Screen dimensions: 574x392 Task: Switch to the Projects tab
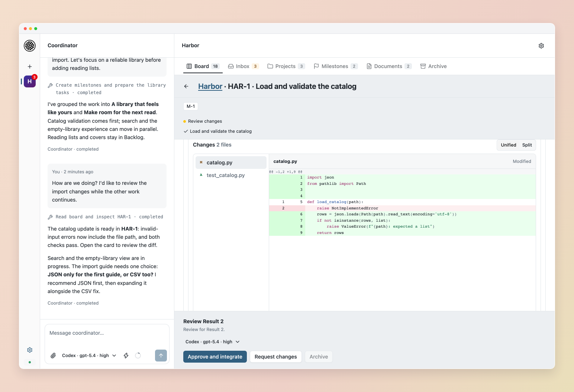click(286, 66)
